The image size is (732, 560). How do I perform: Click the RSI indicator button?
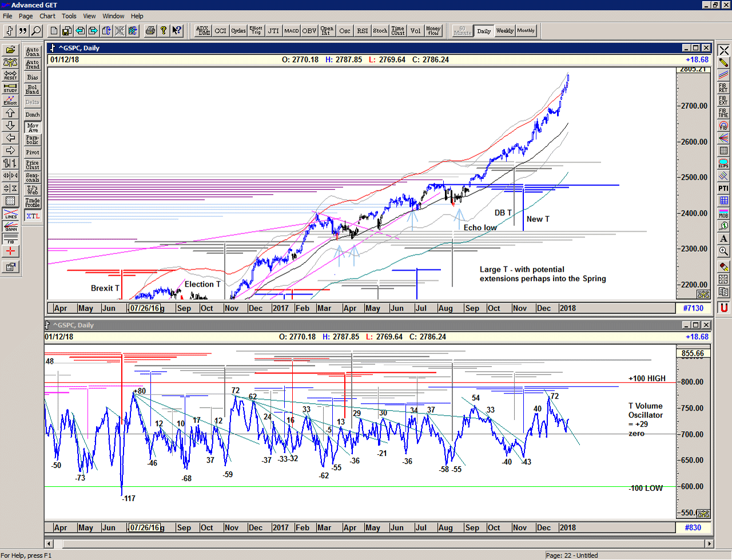coord(363,31)
